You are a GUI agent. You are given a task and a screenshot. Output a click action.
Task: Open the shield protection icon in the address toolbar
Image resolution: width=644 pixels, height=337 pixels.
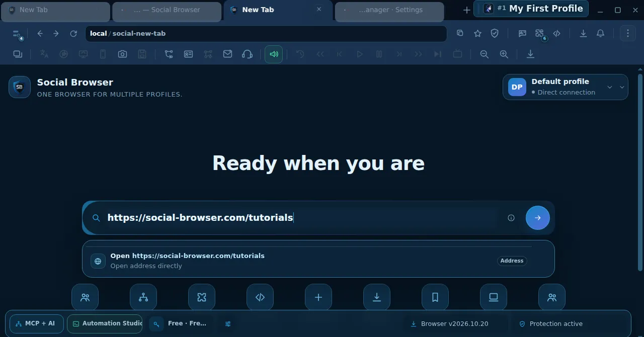pos(495,34)
